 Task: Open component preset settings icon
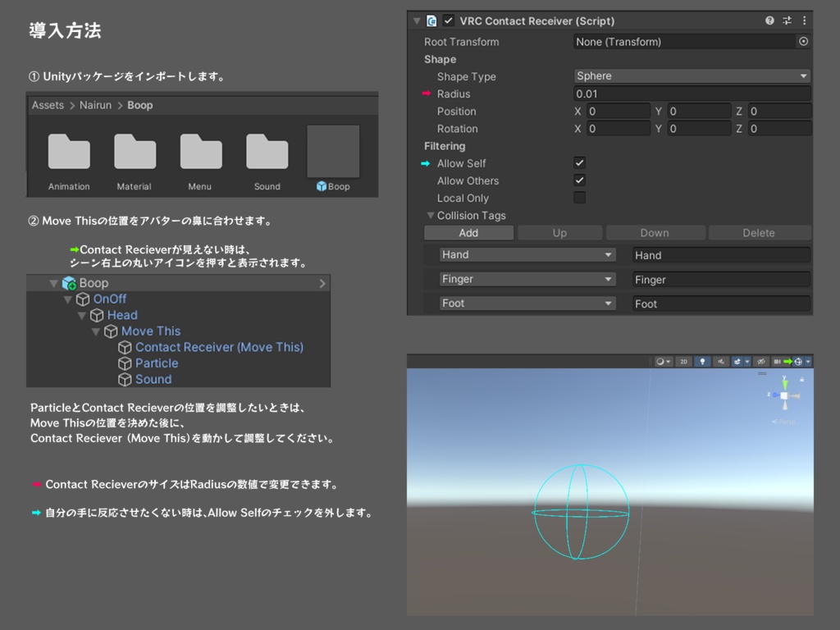point(787,21)
